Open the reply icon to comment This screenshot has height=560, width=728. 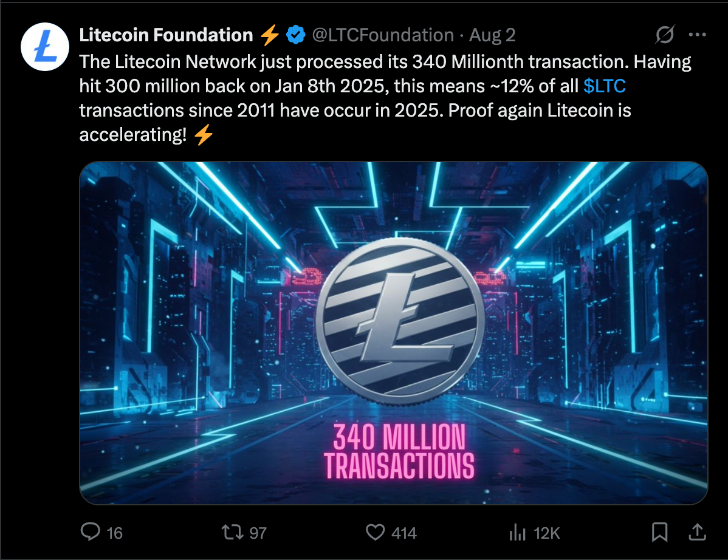point(90,533)
